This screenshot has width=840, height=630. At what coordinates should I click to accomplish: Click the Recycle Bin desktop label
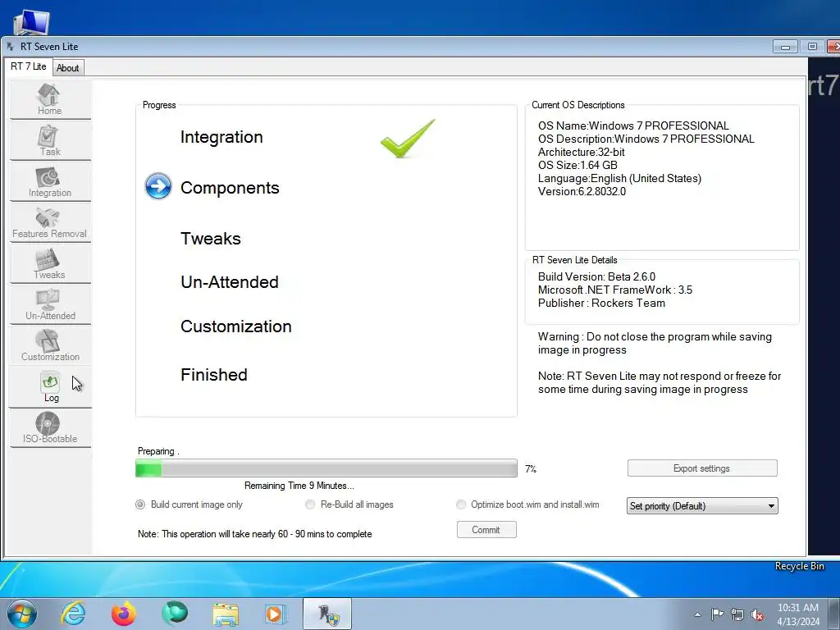click(x=799, y=566)
